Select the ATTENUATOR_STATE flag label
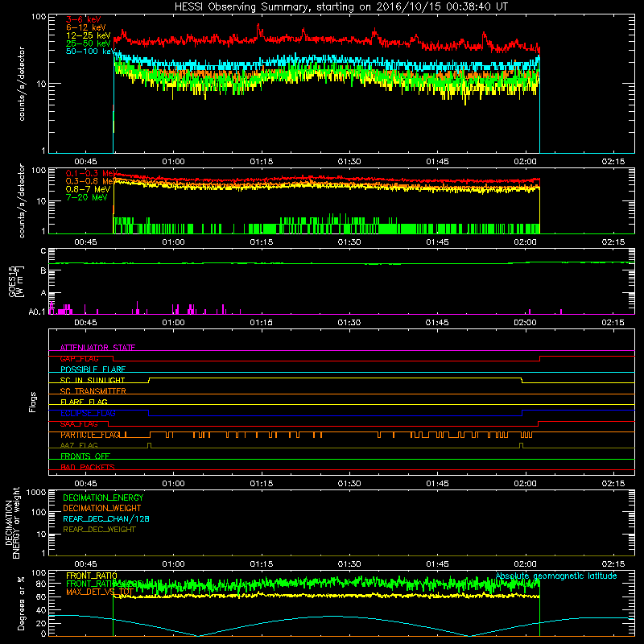 97,348
